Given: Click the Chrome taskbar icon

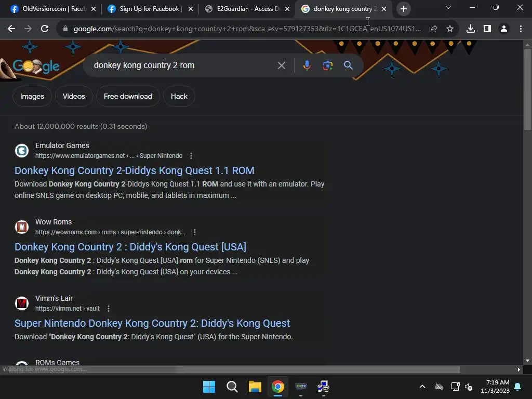Looking at the screenshot, I should coord(278,387).
